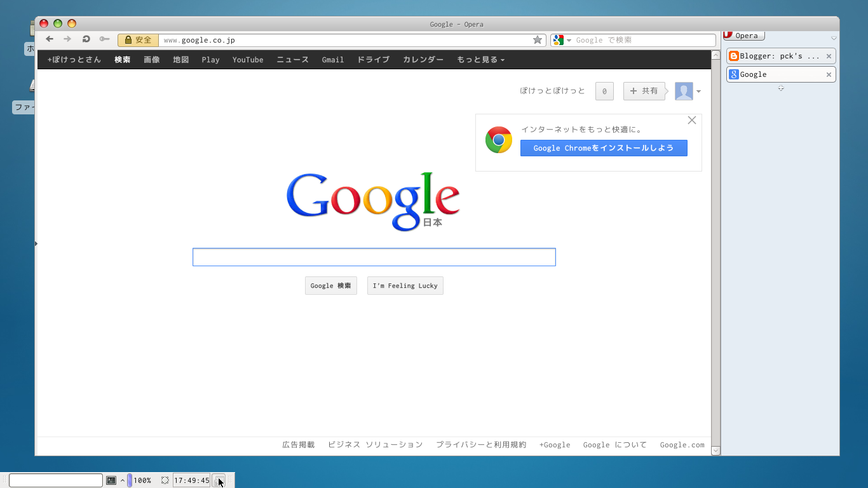This screenshot has width=868, height=488.
Task: Click the dashed-square icon in the taskbar
Action: 165,480
